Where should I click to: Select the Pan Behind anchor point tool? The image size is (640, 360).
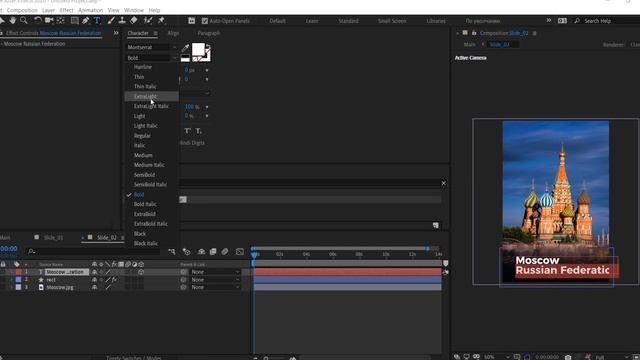click(60, 20)
